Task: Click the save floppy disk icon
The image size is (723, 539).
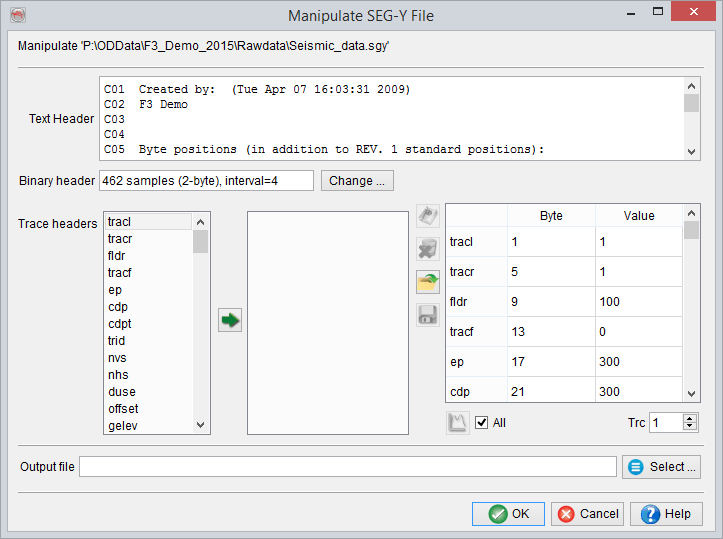Action: click(x=428, y=316)
